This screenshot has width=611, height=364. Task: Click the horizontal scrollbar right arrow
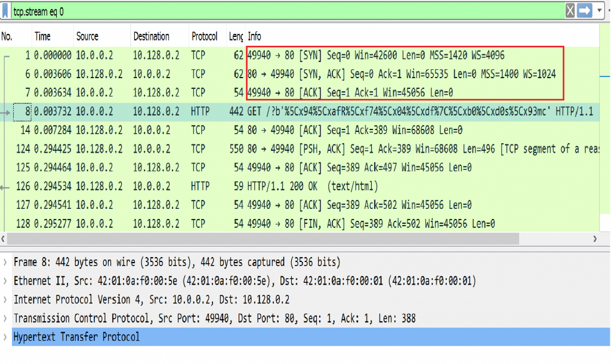[x=595, y=239]
